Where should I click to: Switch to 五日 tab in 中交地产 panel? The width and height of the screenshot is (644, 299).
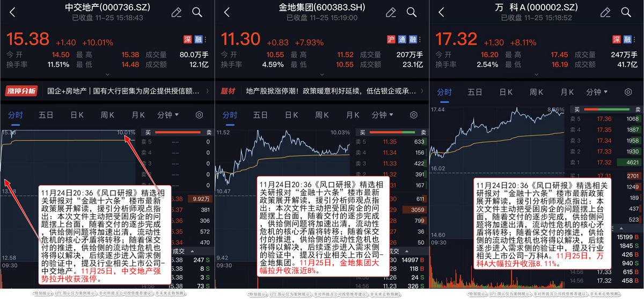coord(46,115)
